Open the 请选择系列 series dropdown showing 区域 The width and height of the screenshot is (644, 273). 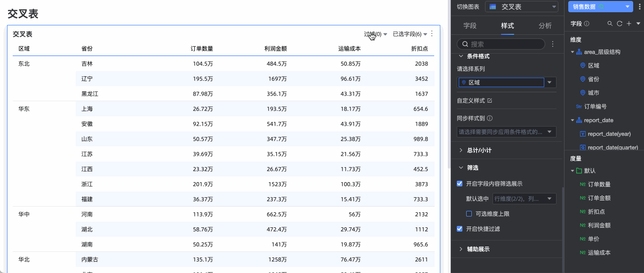click(x=507, y=82)
